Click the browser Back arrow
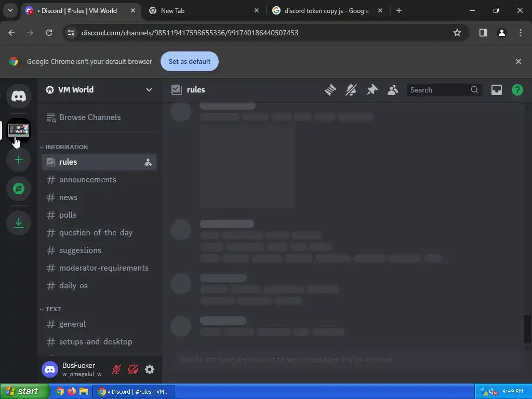 [11, 33]
